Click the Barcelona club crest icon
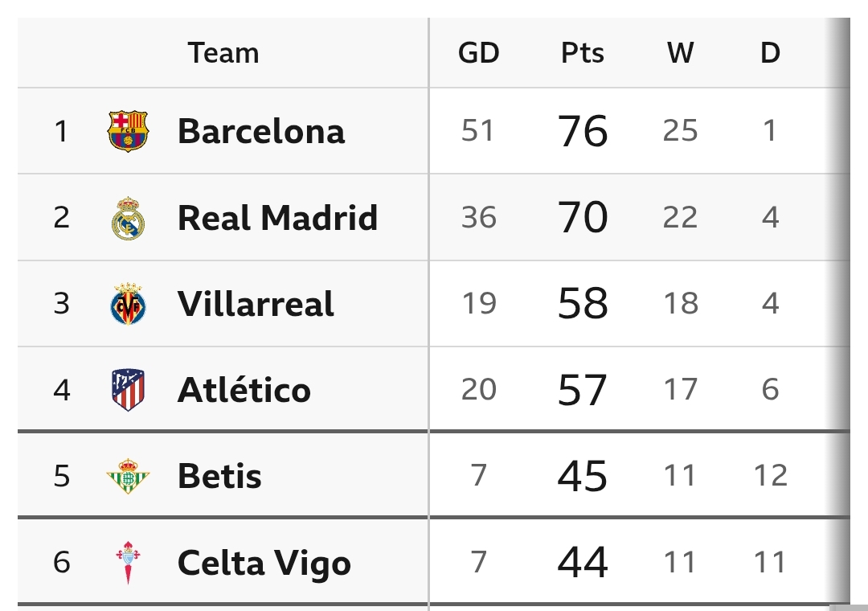Image resolution: width=868 pixels, height=611 pixels. pos(129,131)
